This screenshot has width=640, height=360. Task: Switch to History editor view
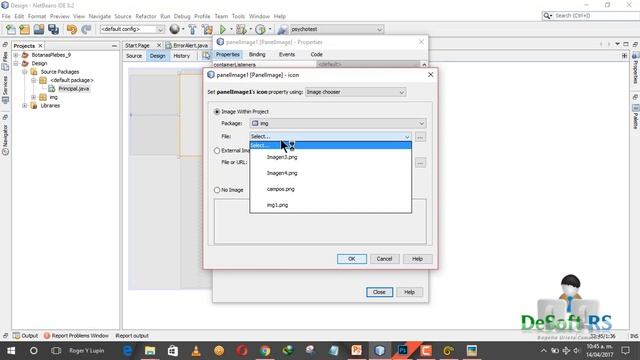(x=182, y=56)
